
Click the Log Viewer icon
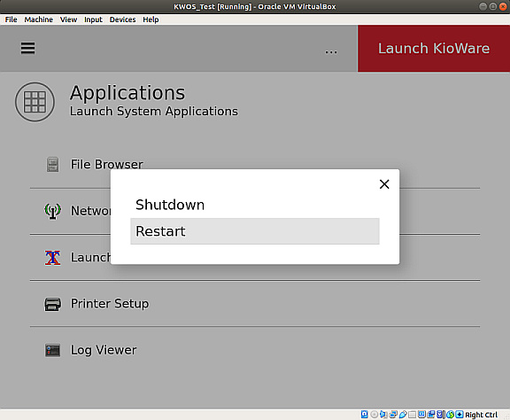[52, 350]
